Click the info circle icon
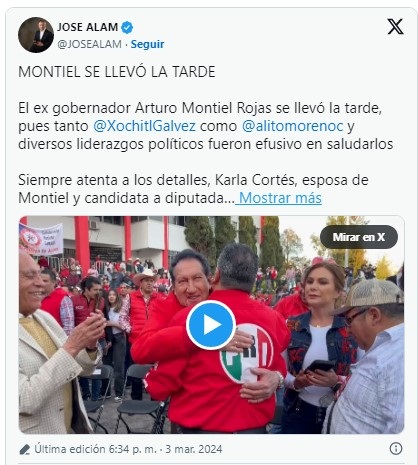 click(396, 448)
